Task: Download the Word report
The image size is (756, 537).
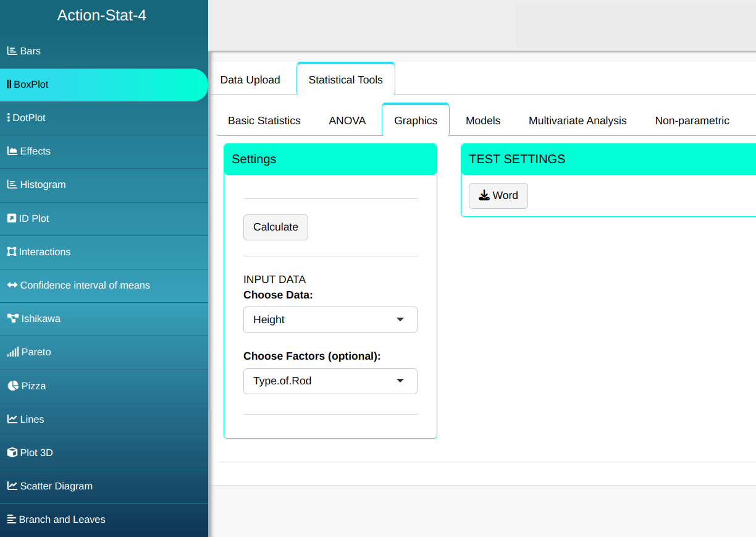Action: [498, 196]
